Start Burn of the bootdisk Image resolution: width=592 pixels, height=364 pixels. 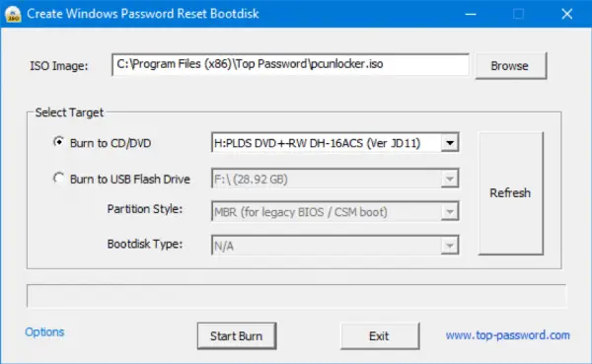(x=237, y=335)
